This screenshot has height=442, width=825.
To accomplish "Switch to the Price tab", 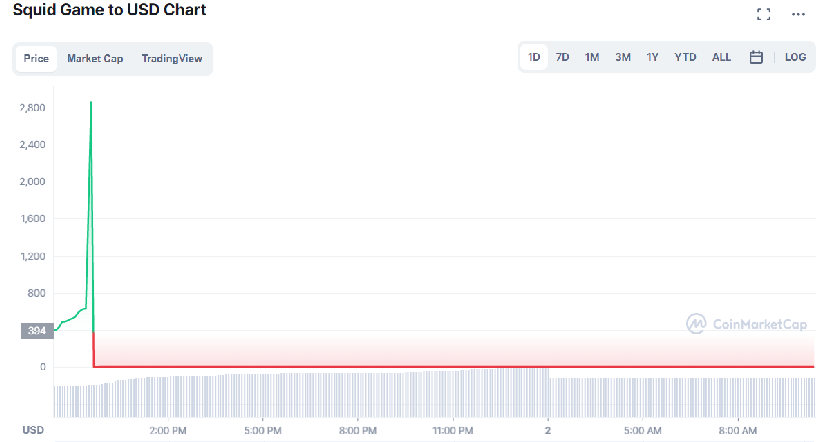I will 36,58.
